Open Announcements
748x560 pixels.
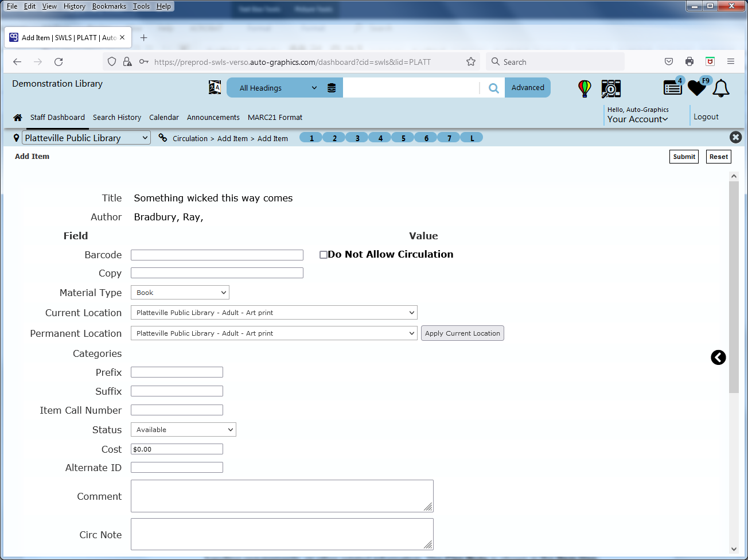point(213,118)
